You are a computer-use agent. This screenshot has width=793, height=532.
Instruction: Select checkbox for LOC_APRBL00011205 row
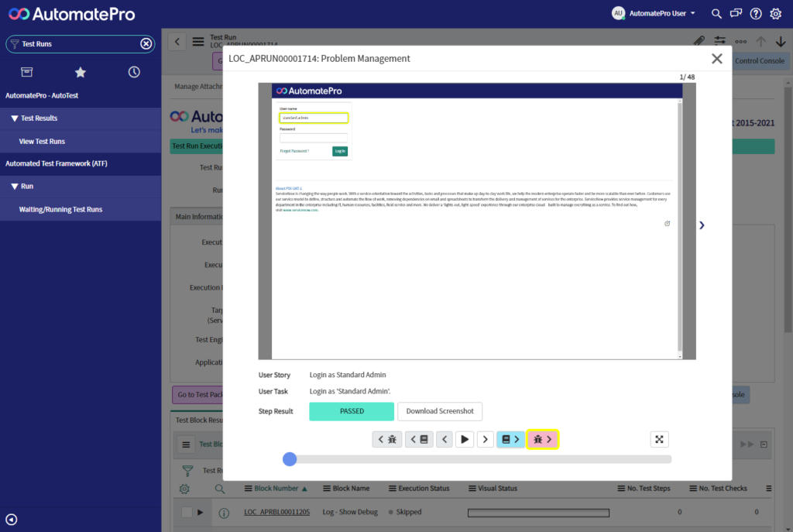(187, 512)
